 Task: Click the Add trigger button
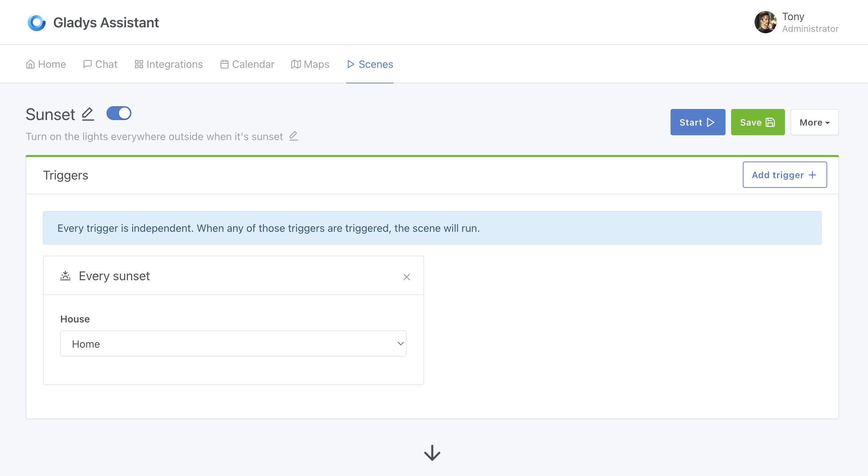coord(784,175)
